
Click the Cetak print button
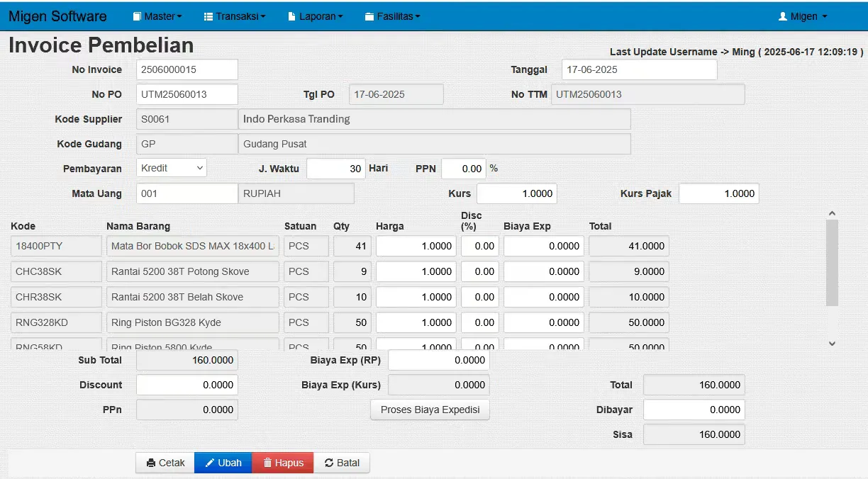(x=165, y=463)
